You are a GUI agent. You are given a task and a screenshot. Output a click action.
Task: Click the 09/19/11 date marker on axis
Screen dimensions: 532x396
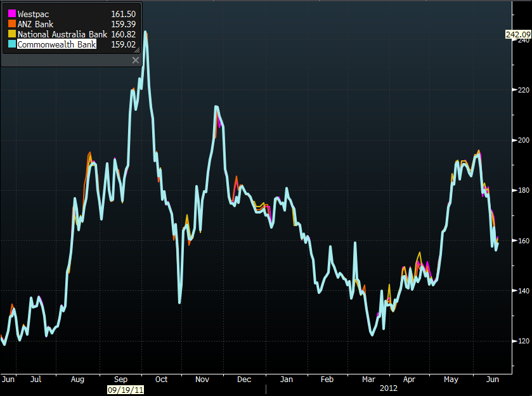[x=126, y=388]
